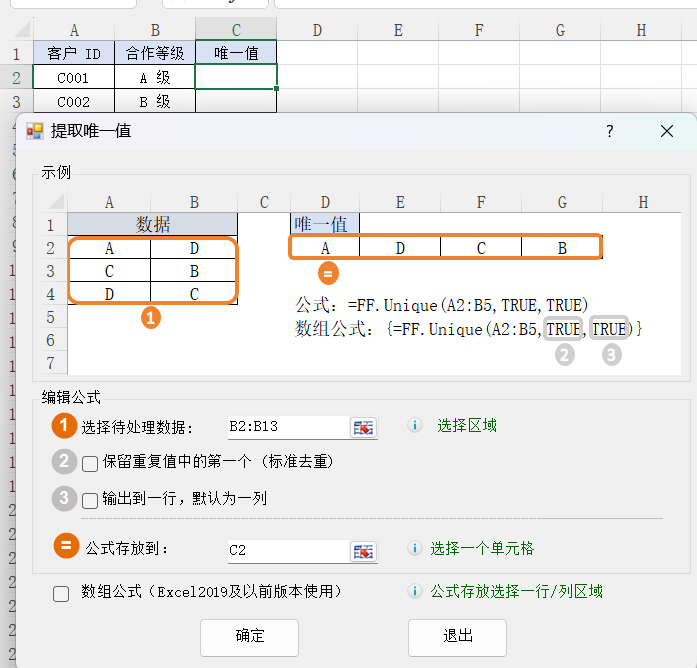The width and height of the screenshot is (697, 668).
Task: Click the 提取唯一值 dialog title icon
Action: coord(35,131)
